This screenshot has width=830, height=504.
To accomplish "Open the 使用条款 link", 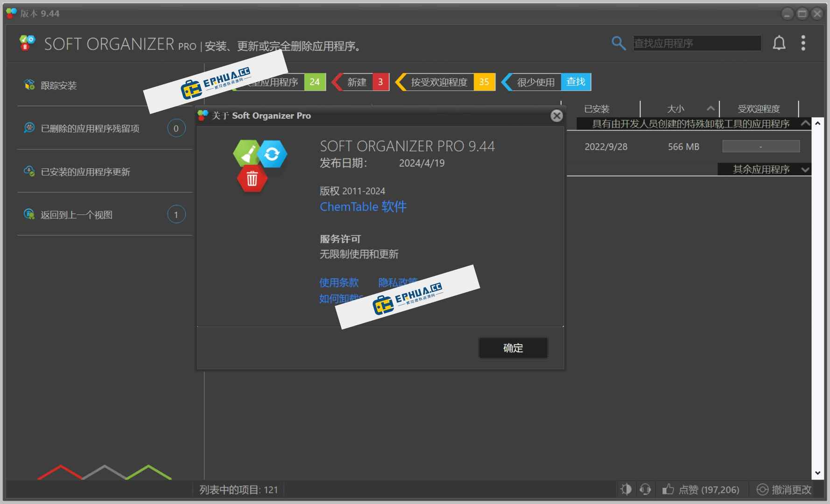I will [x=339, y=282].
